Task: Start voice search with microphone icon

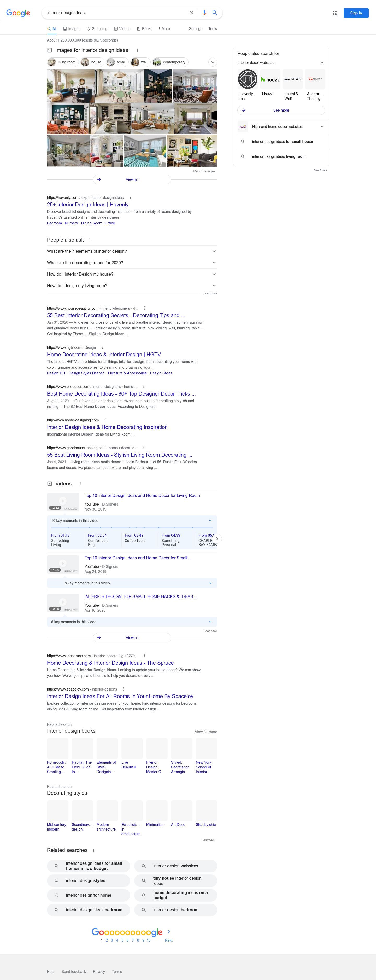Action: coord(204,13)
